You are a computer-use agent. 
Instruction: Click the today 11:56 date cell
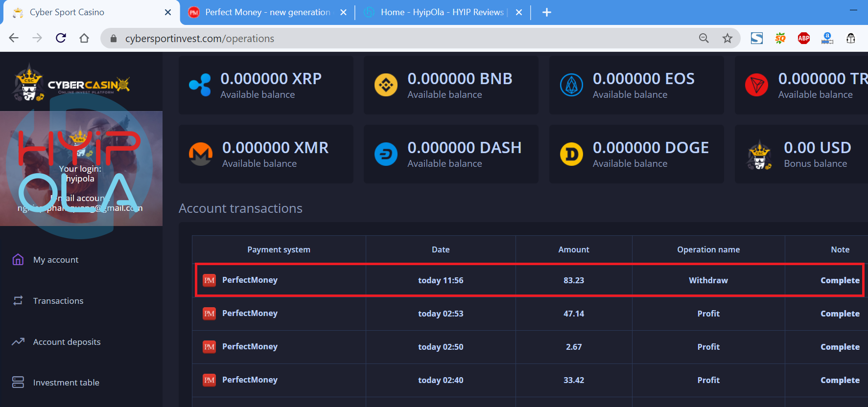click(441, 280)
